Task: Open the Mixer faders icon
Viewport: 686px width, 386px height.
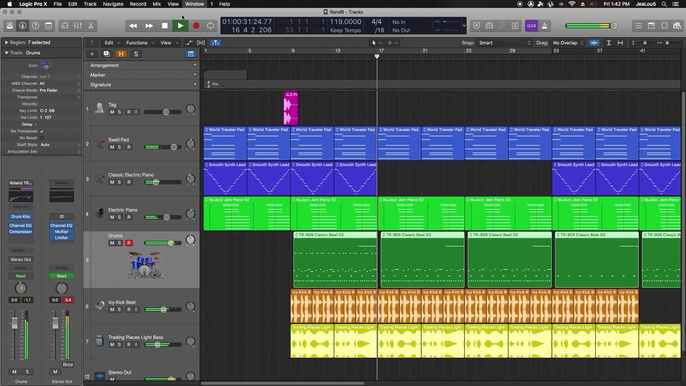Action: pyautogui.click(x=78, y=26)
